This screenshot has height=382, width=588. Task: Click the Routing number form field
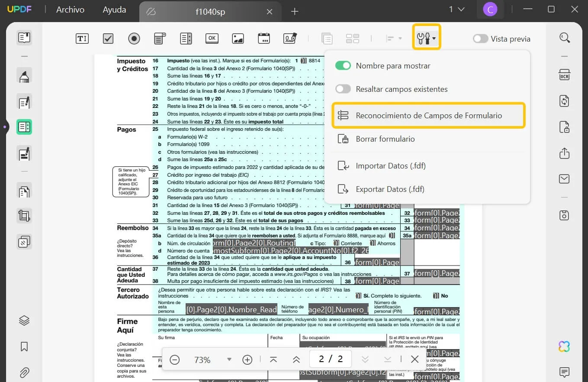254,243
